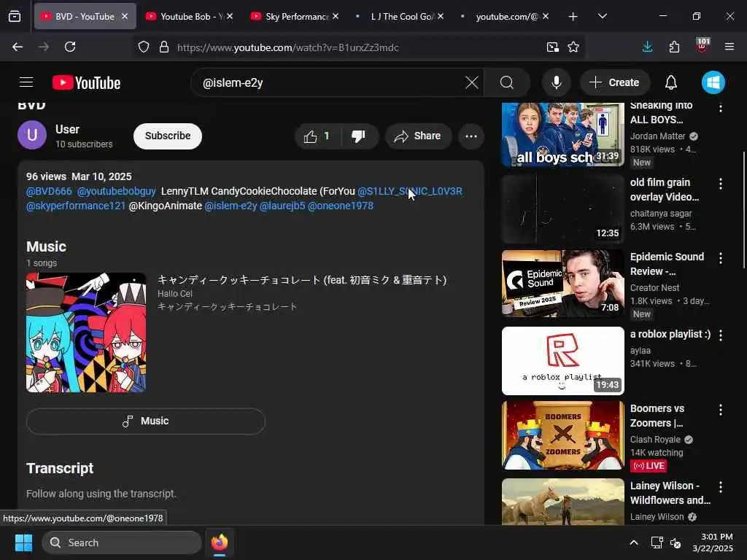This screenshot has height=560, width=747.
Task: Open the a roblox playlist thumbnail
Action: [562, 361]
